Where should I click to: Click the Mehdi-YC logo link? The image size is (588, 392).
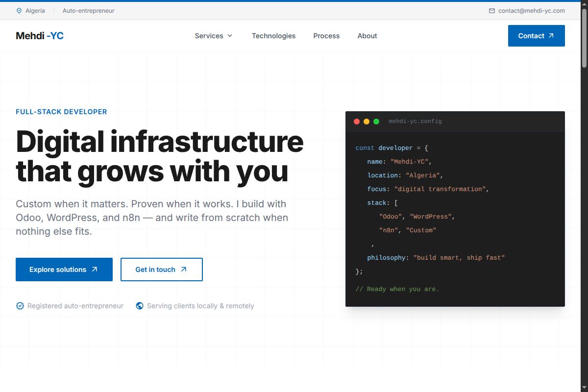(40, 36)
